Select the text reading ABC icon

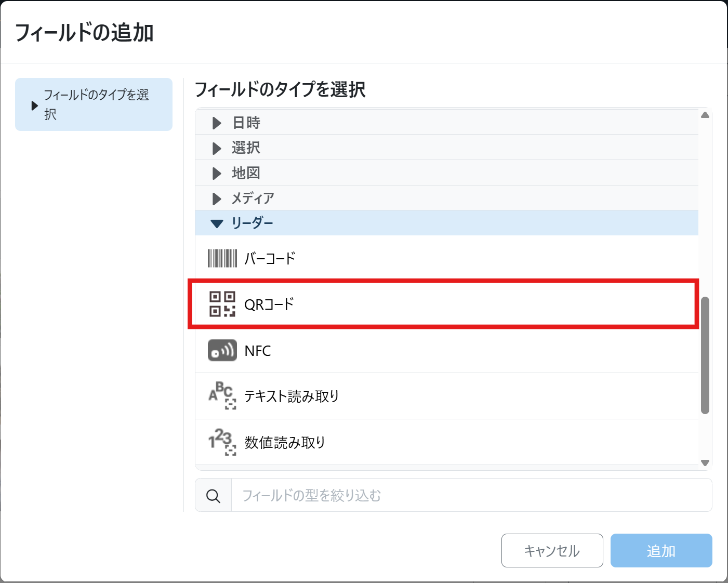coord(222,396)
